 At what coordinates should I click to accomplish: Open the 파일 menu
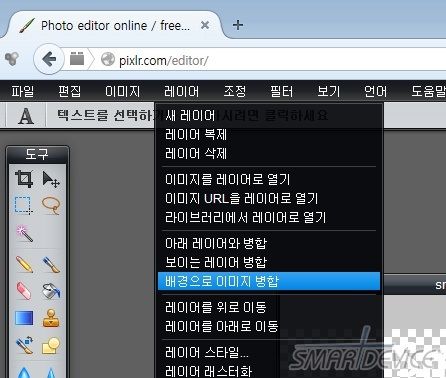(x=23, y=91)
